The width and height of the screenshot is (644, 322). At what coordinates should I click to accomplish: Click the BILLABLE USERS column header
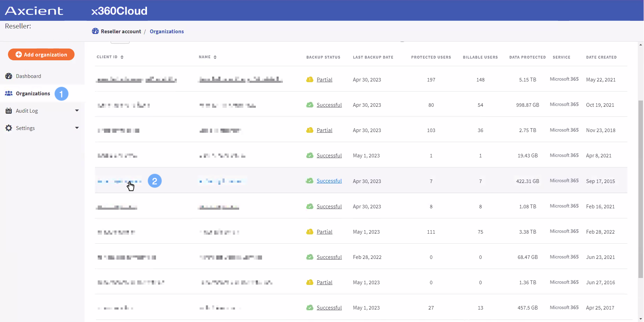480,57
